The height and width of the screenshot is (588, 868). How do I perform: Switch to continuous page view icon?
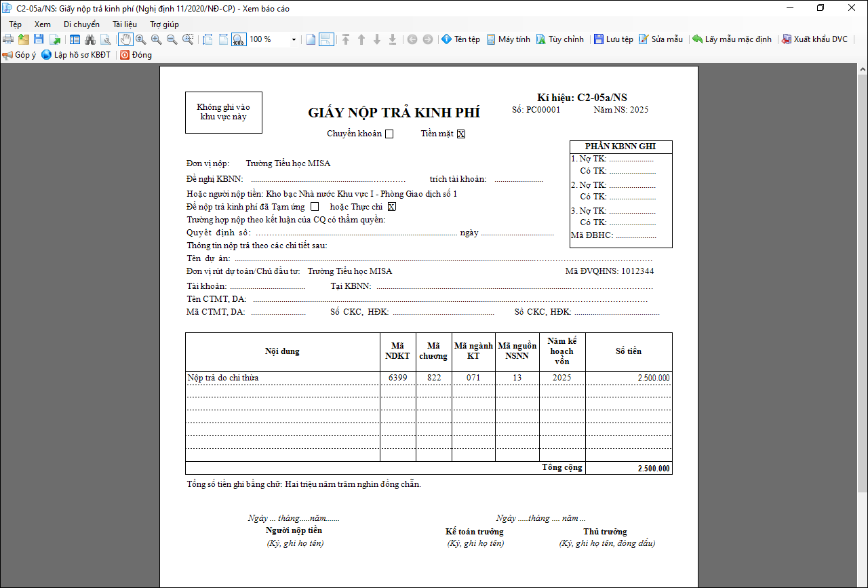coord(326,39)
